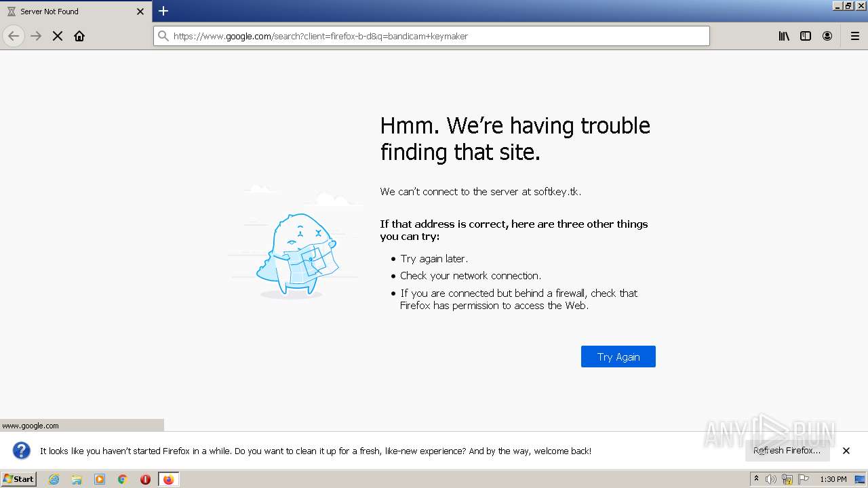This screenshot has width=868, height=488.
Task: Go forward to the next page
Action: tap(36, 36)
